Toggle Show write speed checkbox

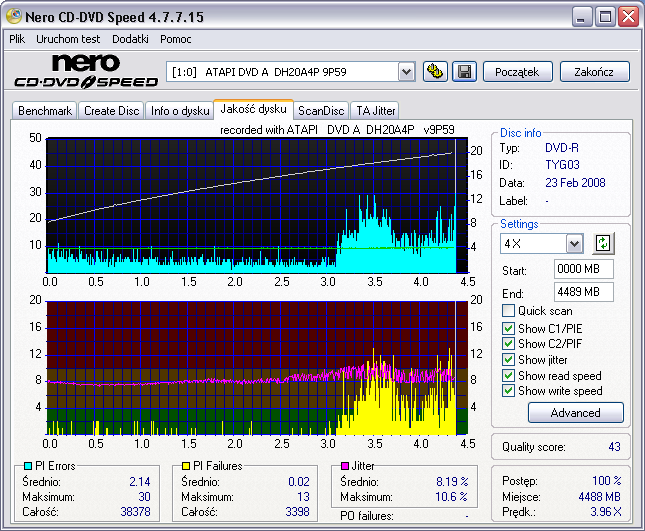(x=508, y=390)
